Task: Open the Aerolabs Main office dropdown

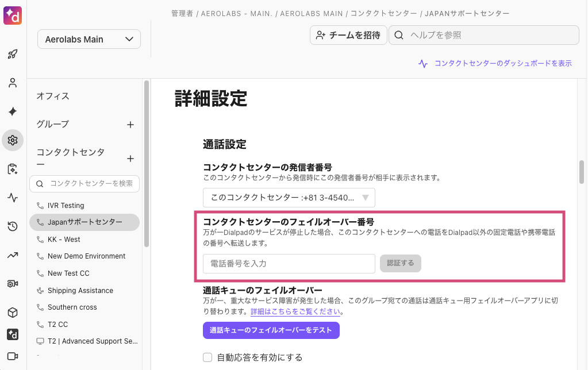Action: click(x=89, y=40)
